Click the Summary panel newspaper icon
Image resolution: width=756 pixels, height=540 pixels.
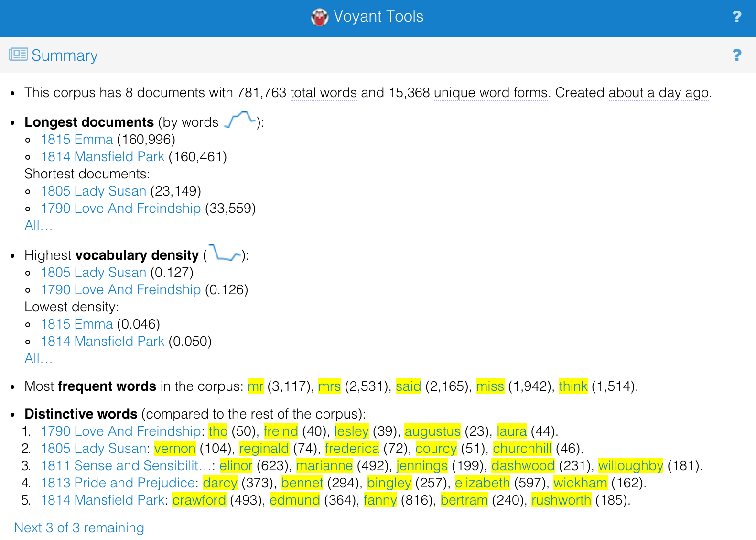(x=18, y=55)
